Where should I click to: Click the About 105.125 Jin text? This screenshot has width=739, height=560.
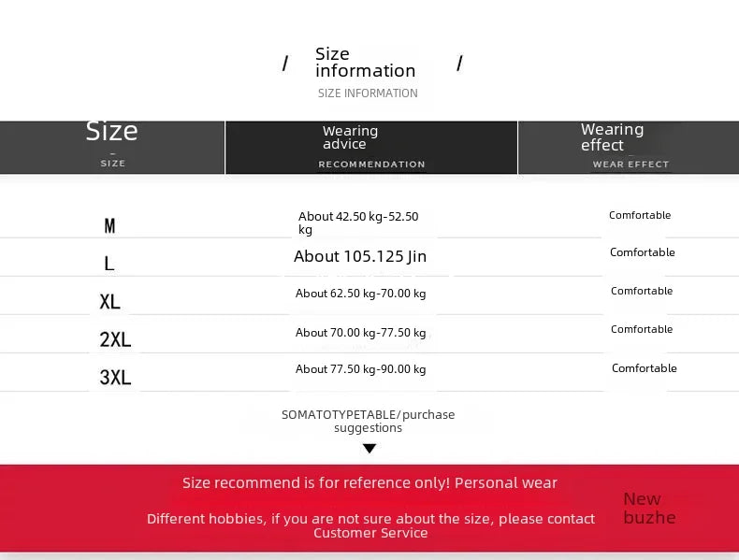360,256
